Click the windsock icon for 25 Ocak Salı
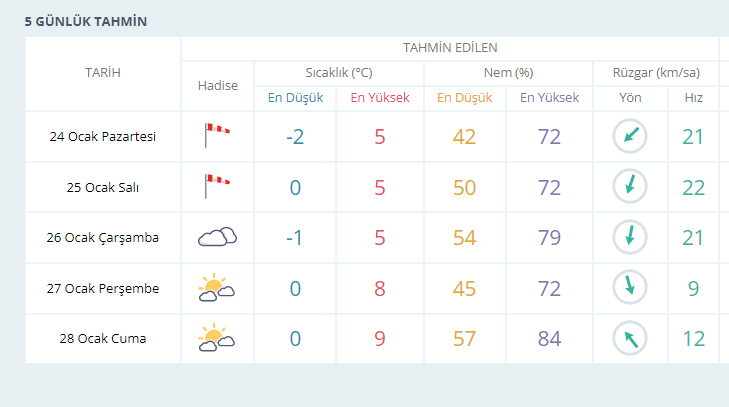729x407 pixels. click(x=217, y=187)
